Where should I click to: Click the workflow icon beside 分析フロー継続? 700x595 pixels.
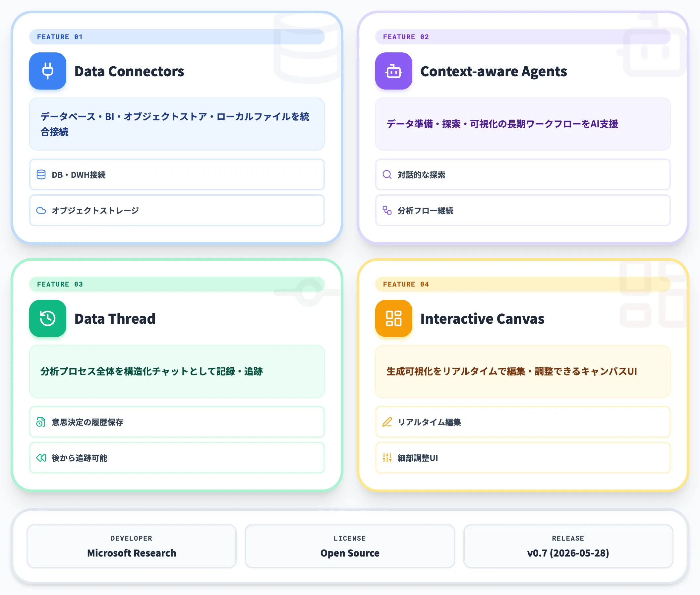pyautogui.click(x=387, y=211)
